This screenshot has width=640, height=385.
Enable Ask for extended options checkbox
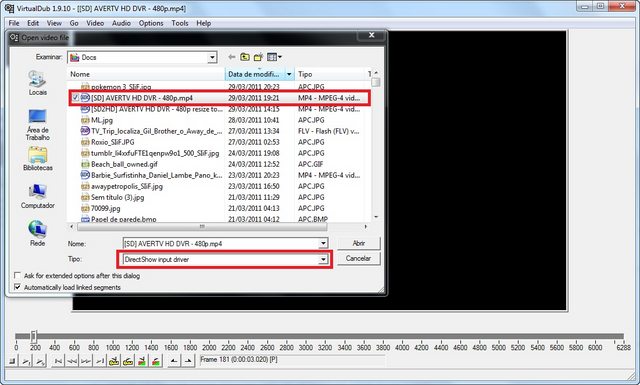coord(18,276)
